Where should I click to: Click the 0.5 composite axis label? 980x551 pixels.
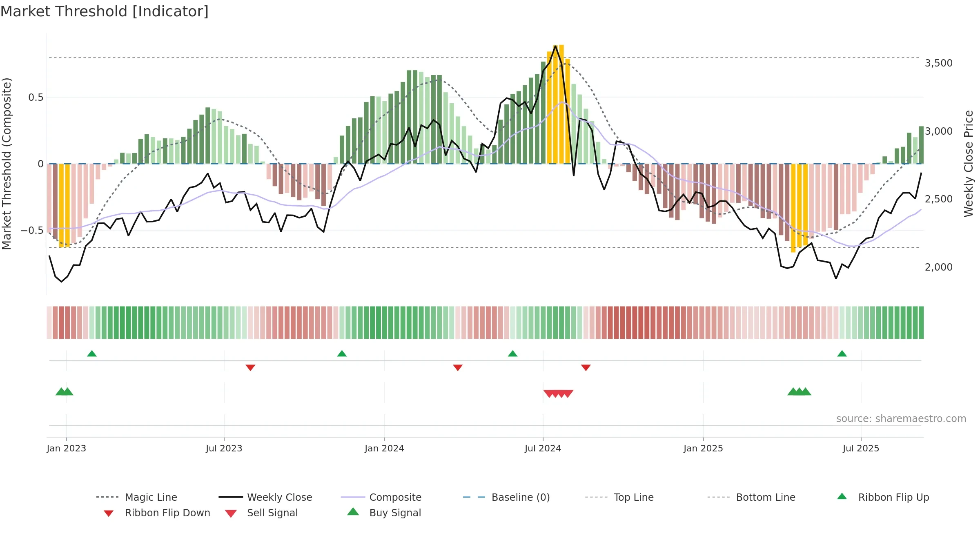click(36, 97)
